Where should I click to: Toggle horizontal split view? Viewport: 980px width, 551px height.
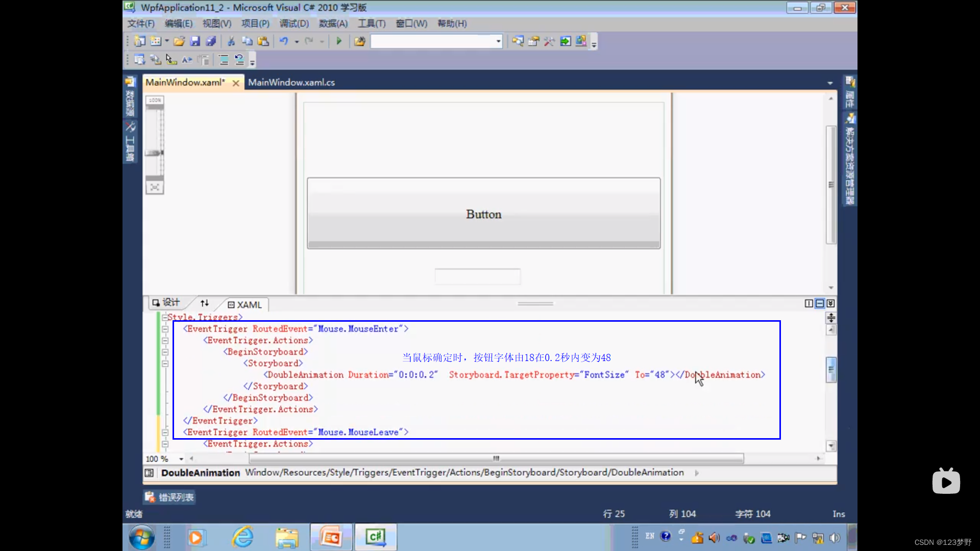[x=820, y=303]
